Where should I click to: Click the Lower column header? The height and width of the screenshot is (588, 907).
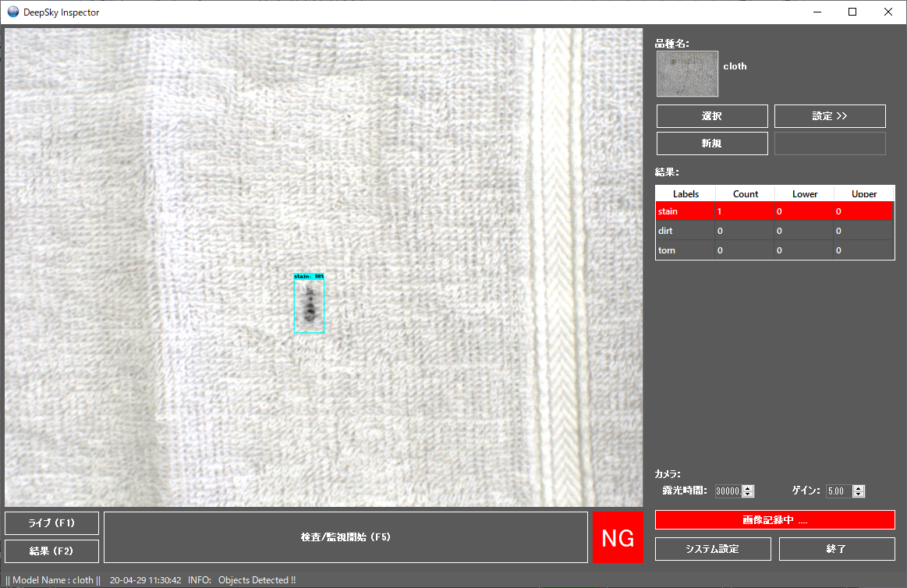(805, 193)
